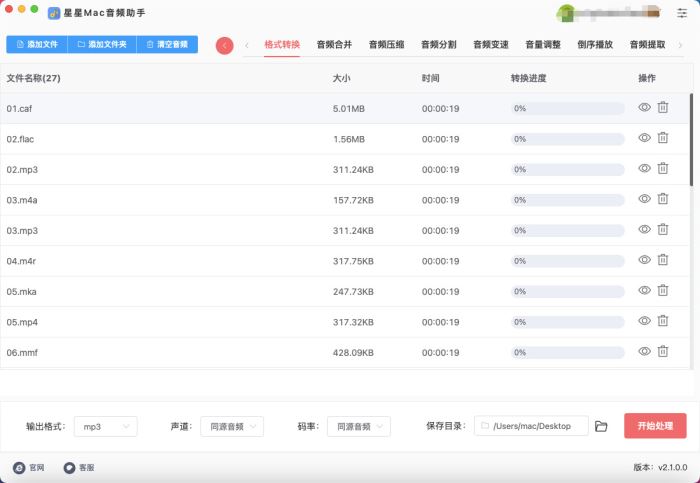Image resolution: width=700 pixels, height=483 pixels.
Task: Click the 添加文件夹 button
Action: (x=102, y=45)
